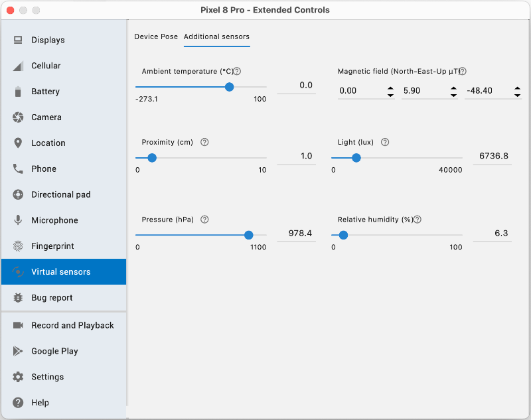Open Record and Playback page

point(64,325)
